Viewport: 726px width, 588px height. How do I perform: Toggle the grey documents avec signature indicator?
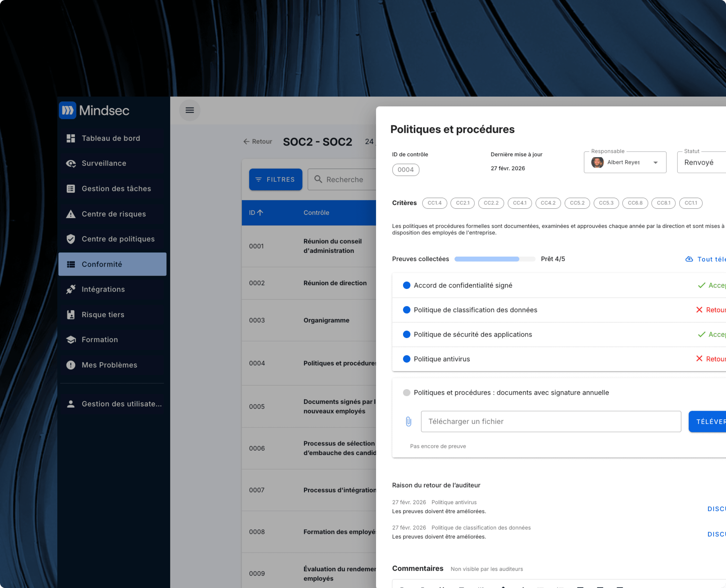[407, 392]
